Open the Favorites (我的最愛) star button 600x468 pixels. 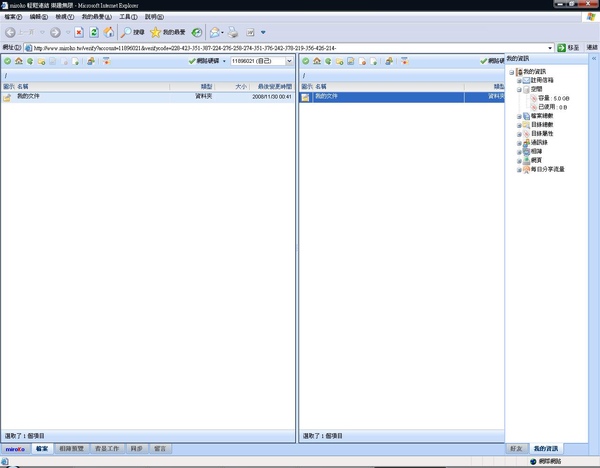click(168, 33)
